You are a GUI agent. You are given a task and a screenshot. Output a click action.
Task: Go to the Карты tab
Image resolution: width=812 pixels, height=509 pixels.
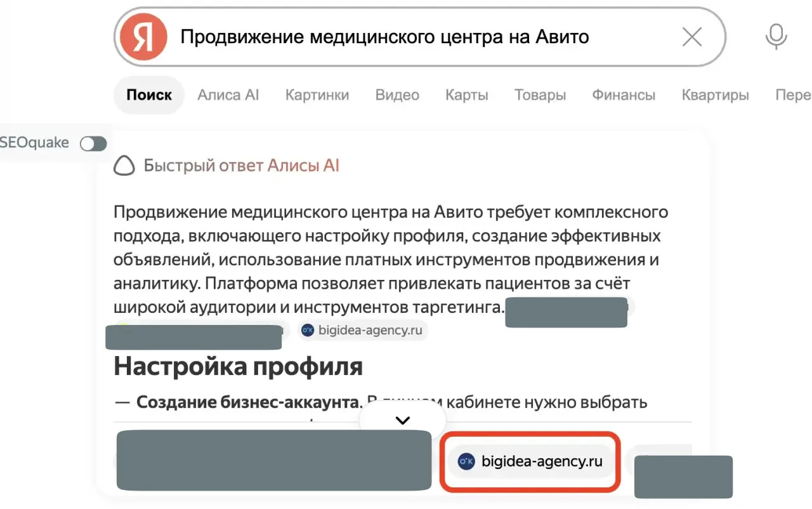click(467, 95)
